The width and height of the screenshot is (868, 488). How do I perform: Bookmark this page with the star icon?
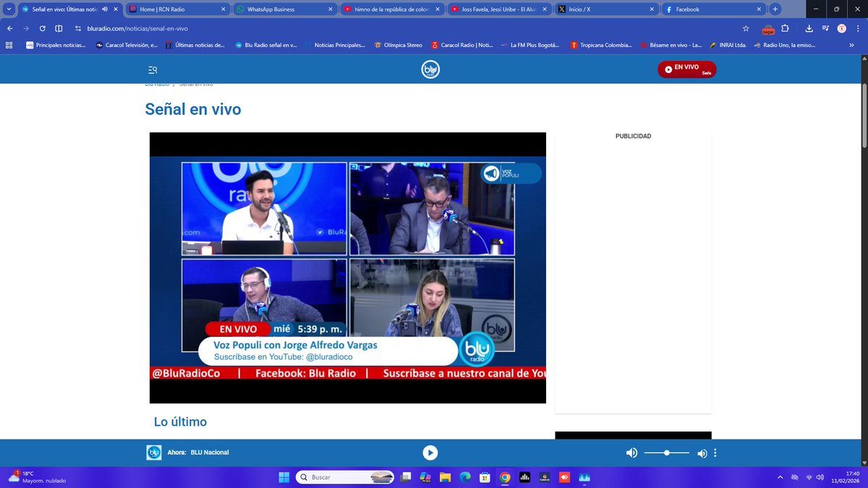tap(746, 30)
